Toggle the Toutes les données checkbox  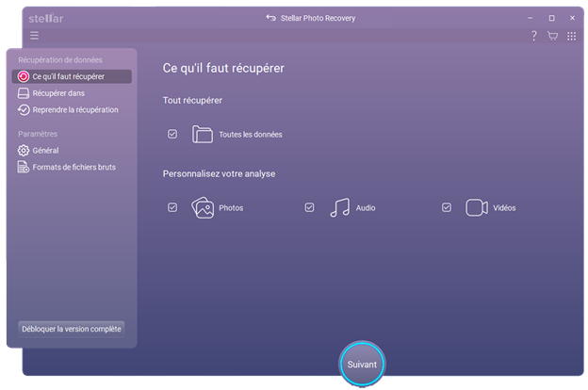[x=172, y=134]
